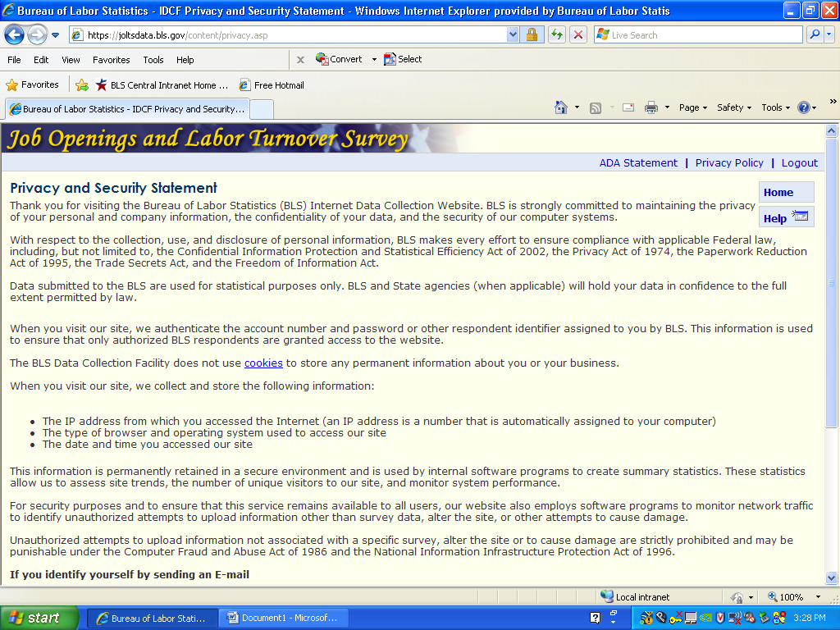Click the taskbar help question mark icon

pyautogui.click(x=596, y=618)
